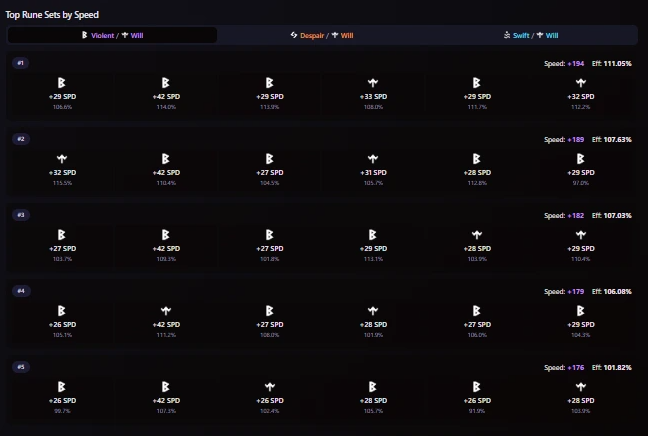The height and width of the screenshot is (436, 648).
Task: Click the Violent rune icon above 105.1% efficiency
Action: point(62,311)
